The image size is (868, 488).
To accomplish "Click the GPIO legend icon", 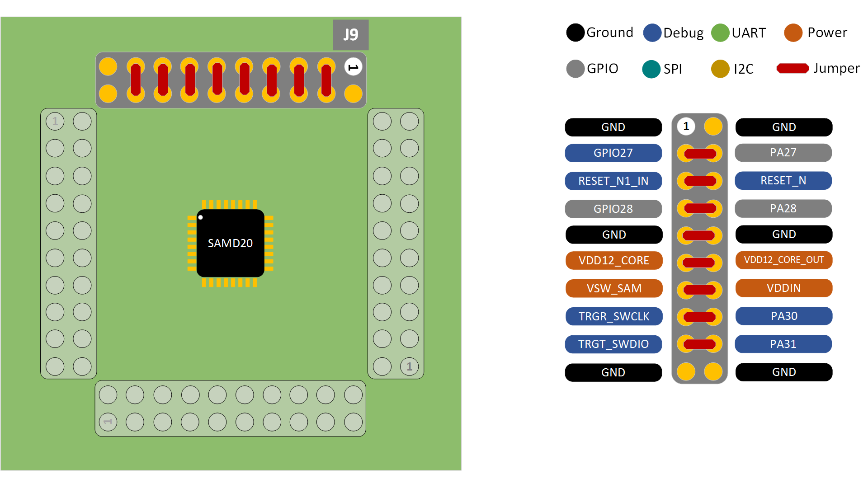I will (575, 69).
